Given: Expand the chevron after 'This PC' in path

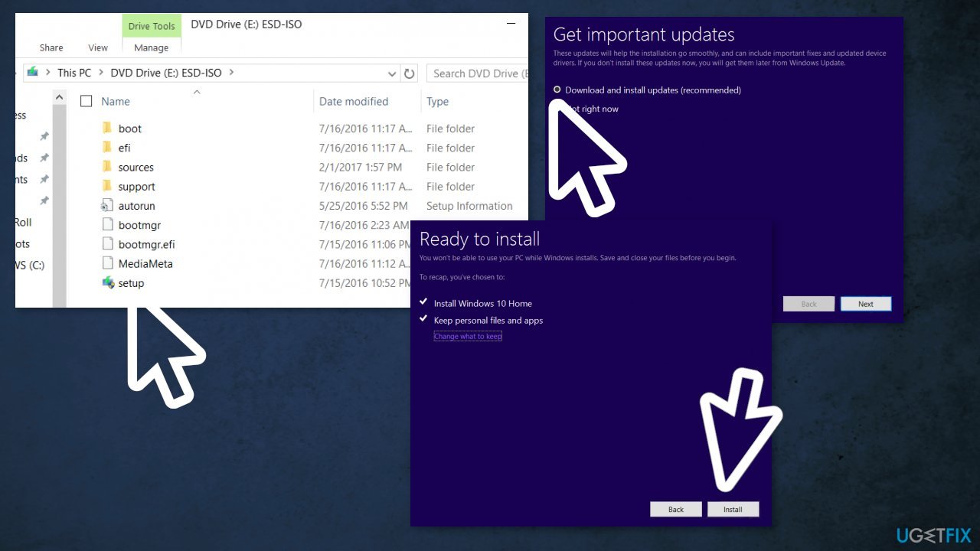Looking at the screenshot, I should [101, 73].
